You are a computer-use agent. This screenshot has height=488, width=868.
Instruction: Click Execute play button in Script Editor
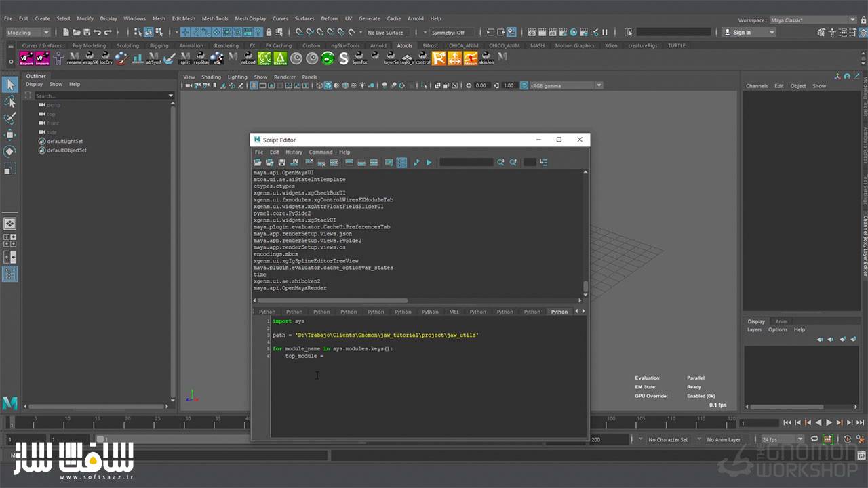[x=429, y=163]
